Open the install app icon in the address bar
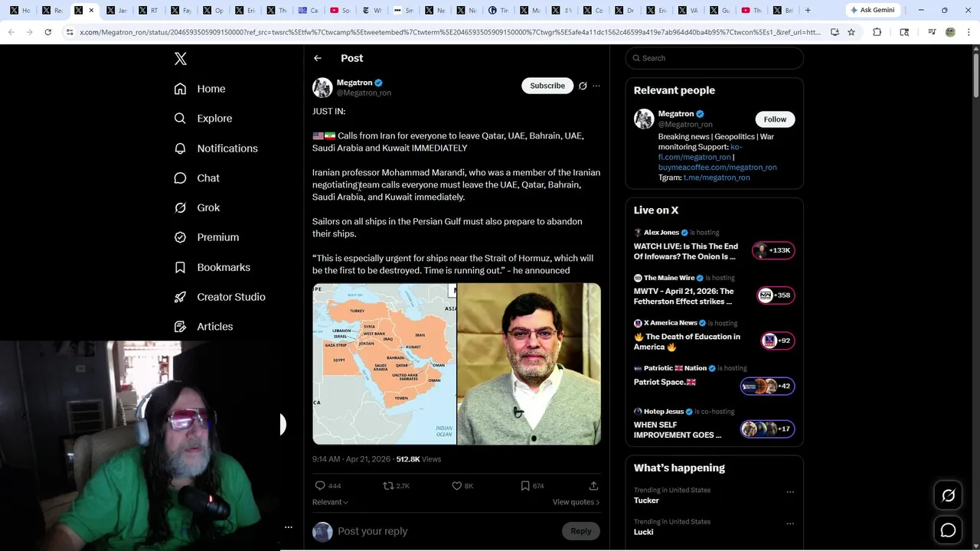 pyautogui.click(x=835, y=32)
